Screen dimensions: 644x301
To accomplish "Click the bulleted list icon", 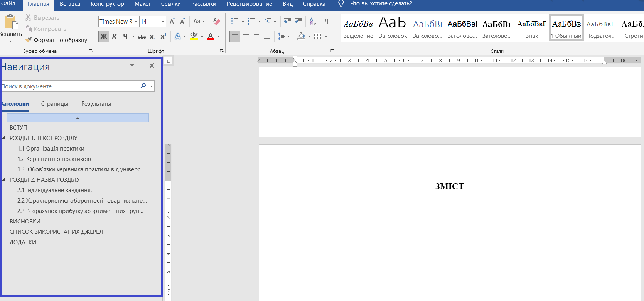I will coord(235,21).
